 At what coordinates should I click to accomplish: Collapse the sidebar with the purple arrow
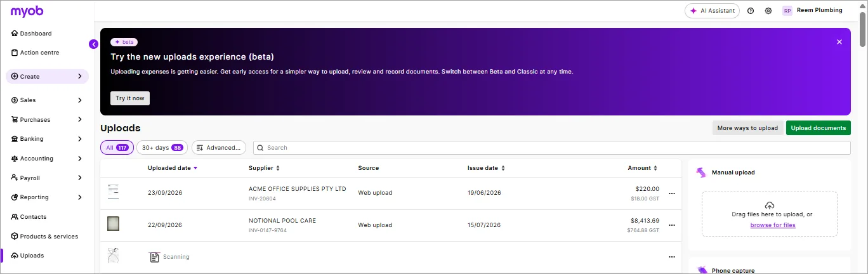click(93, 44)
